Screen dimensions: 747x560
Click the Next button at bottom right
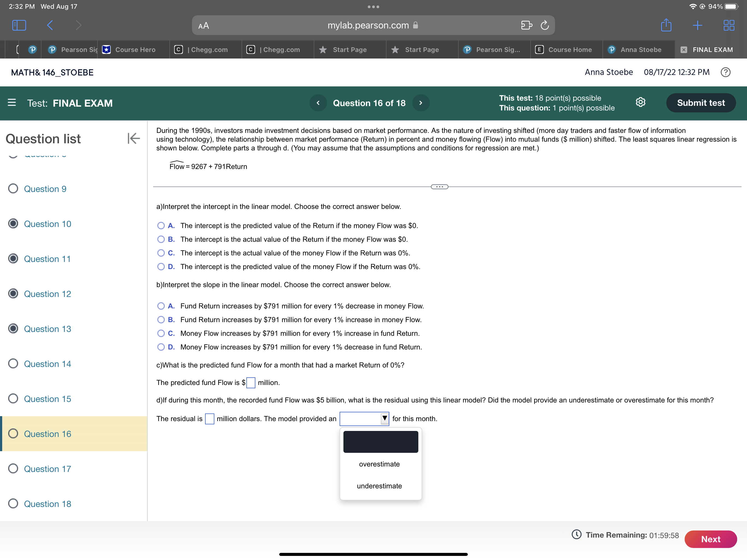click(711, 539)
